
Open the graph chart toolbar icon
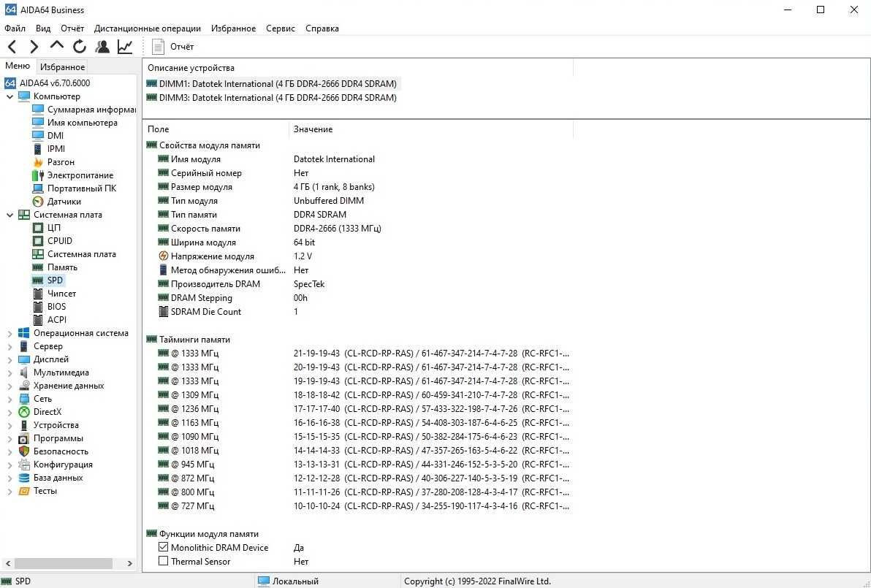(125, 47)
